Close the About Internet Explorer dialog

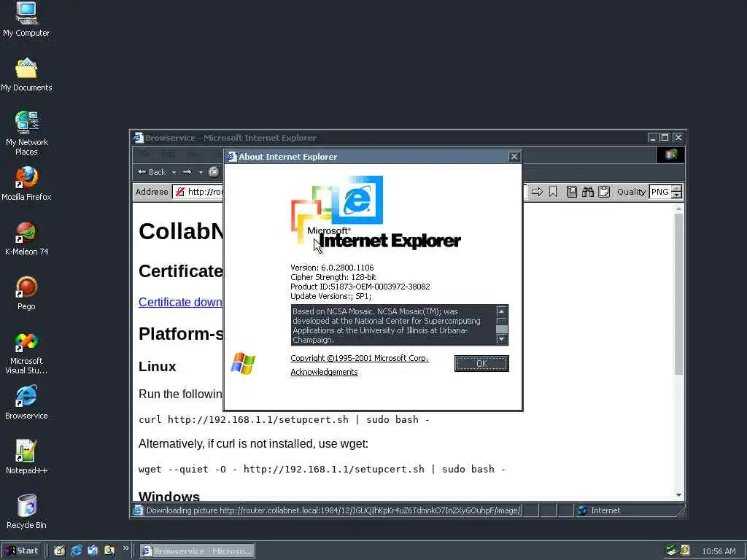(x=514, y=157)
